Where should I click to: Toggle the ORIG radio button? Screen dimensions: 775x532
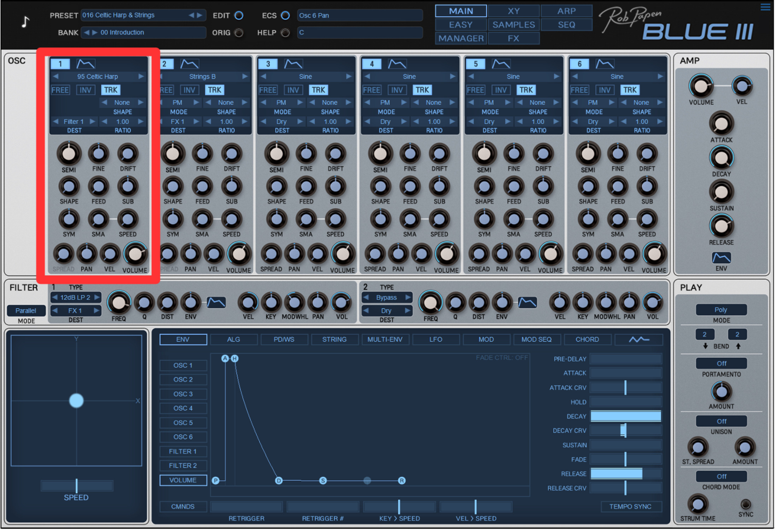pyautogui.click(x=239, y=33)
